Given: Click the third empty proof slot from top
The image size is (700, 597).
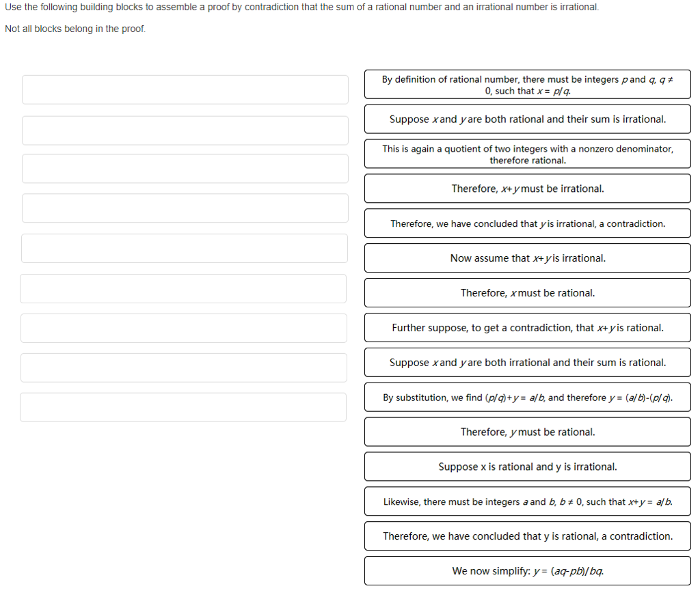Looking at the screenshot, I should (185, 169).
